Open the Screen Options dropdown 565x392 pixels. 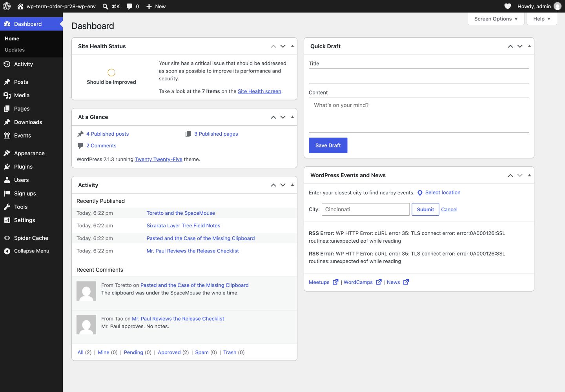click(x=496, y=19)
